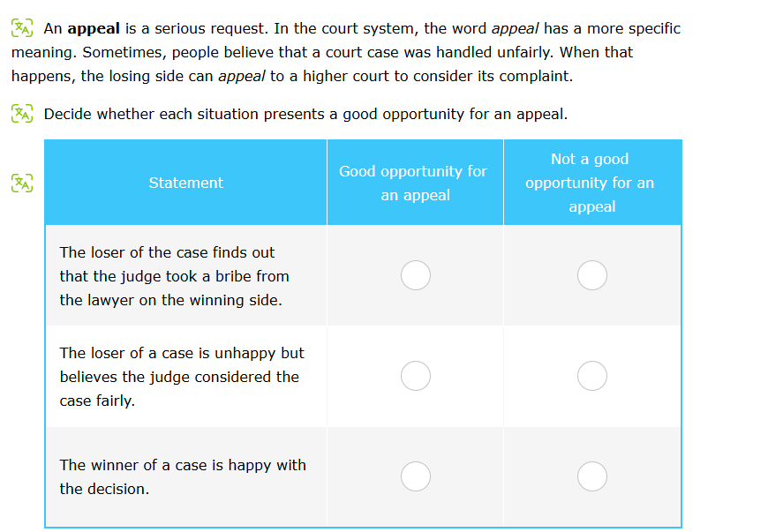This screenshot has width=768, height=532.
Task: Choose 'Good opportunity' for the happy winner statement
Action: [415, 476]
